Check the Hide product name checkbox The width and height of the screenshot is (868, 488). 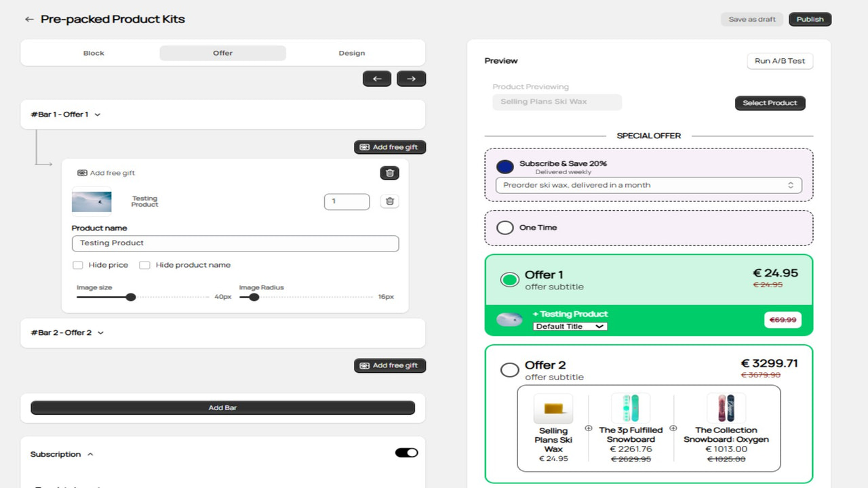[x=144, y=265]
